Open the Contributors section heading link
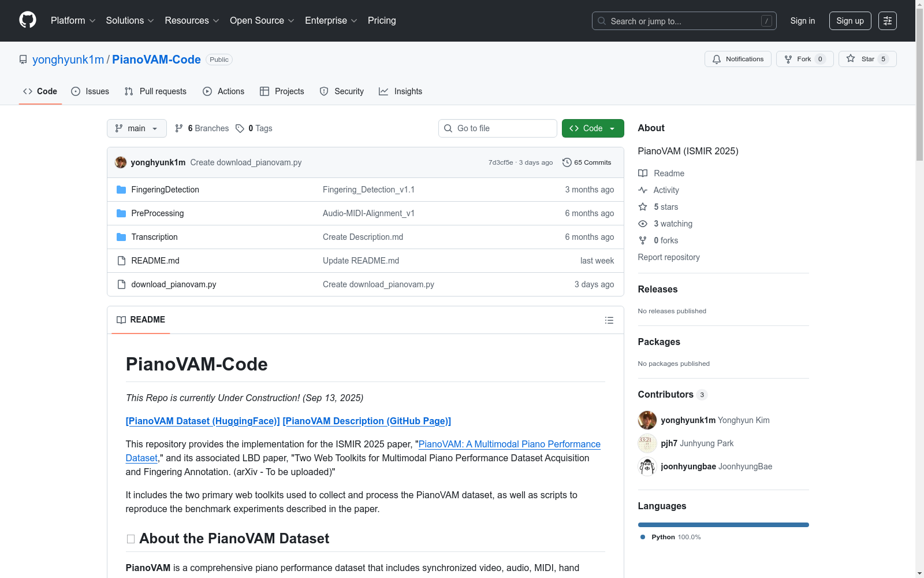This screenshot has width=924, height=578. pyautogui.click(x=672, y=394)
